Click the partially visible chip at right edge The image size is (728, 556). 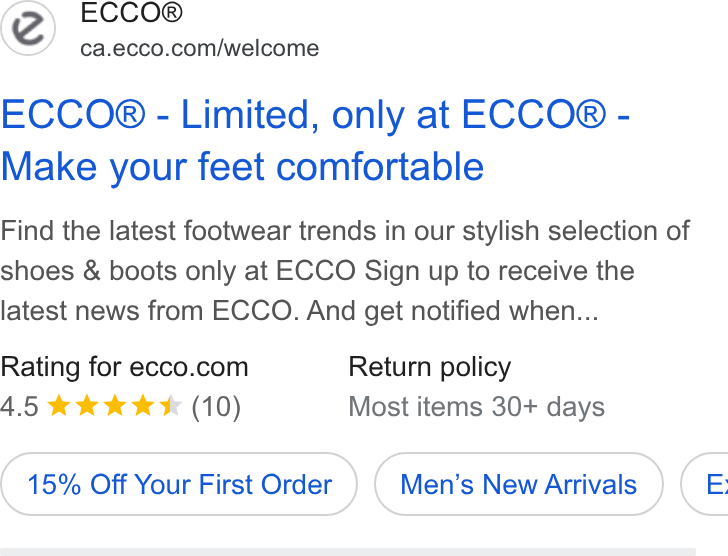click(x=705, y=484)
